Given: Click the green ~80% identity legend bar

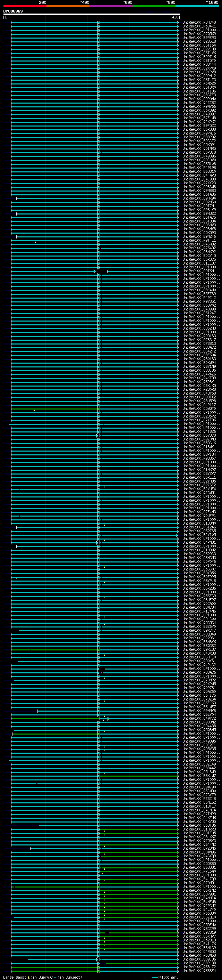Looking at the screenshot, I should 154,6.
